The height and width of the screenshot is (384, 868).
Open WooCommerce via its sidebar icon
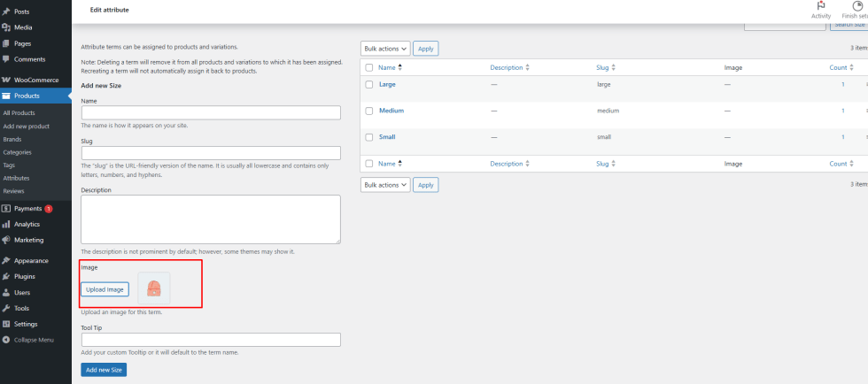(6, 80)
